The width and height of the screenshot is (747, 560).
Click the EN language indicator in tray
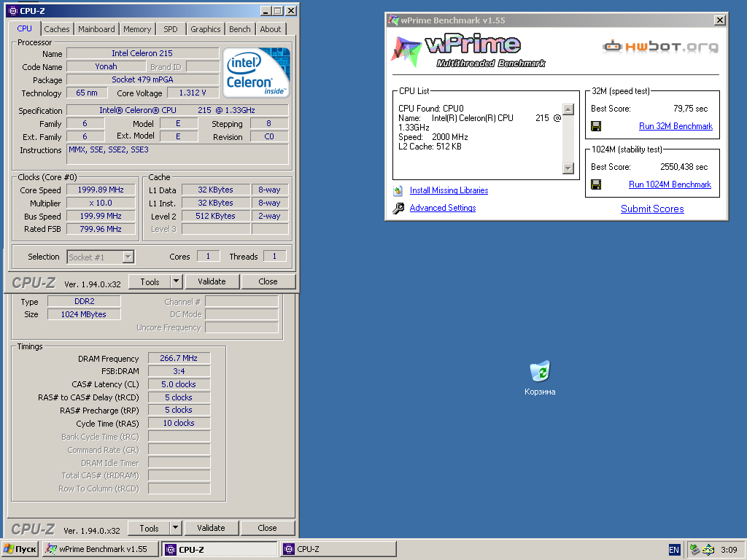click(x=673, y=550)
